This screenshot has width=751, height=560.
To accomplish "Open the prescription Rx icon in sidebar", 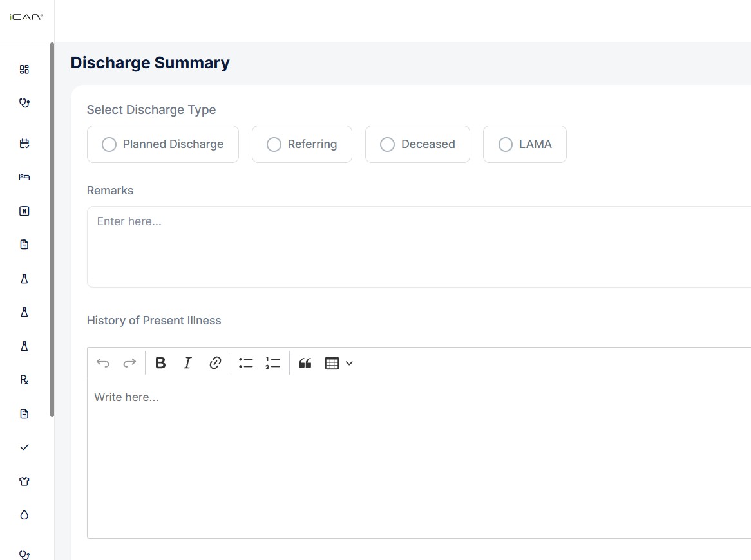I will [24, 380].
